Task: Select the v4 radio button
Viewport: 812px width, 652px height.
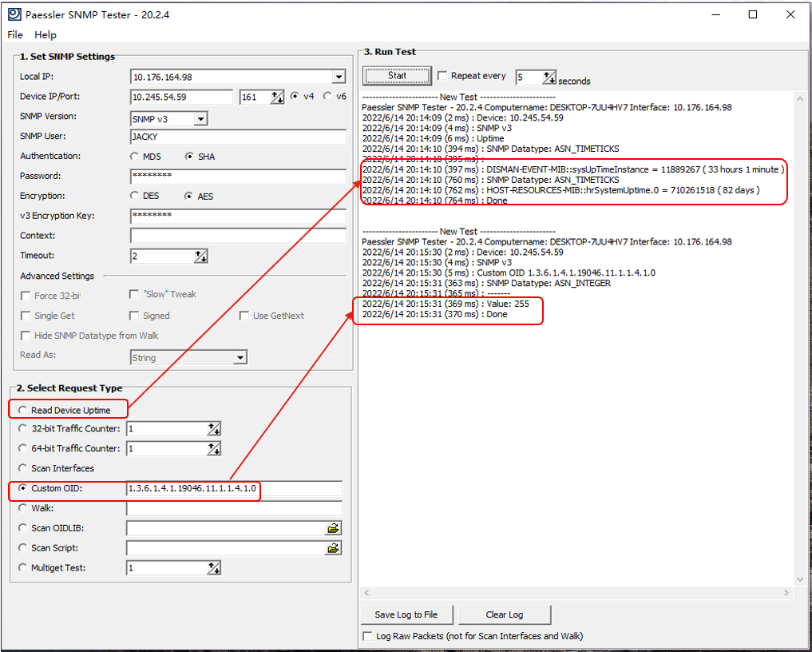Action: pyautogui.click(x=295, y=96)
